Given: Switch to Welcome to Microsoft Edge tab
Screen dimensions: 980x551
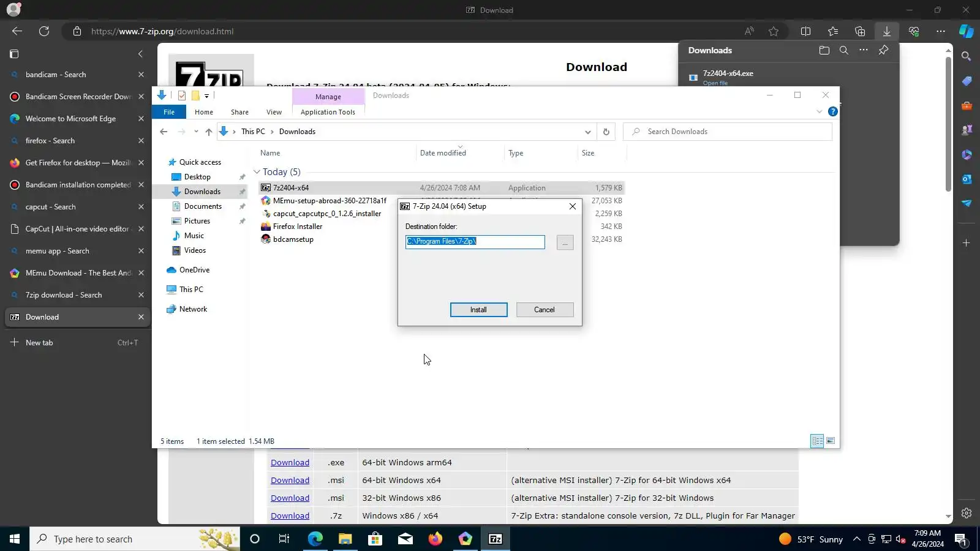Looking at the screenshot, I should (77, 119).
